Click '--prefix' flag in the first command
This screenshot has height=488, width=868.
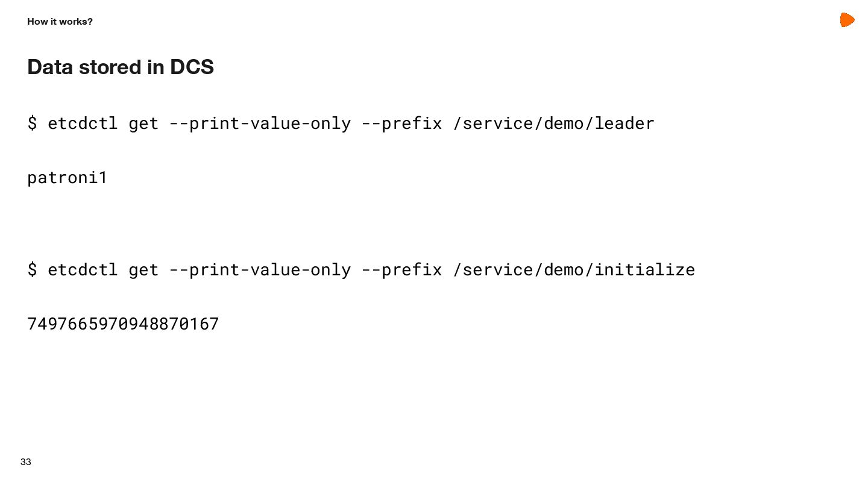401,124
